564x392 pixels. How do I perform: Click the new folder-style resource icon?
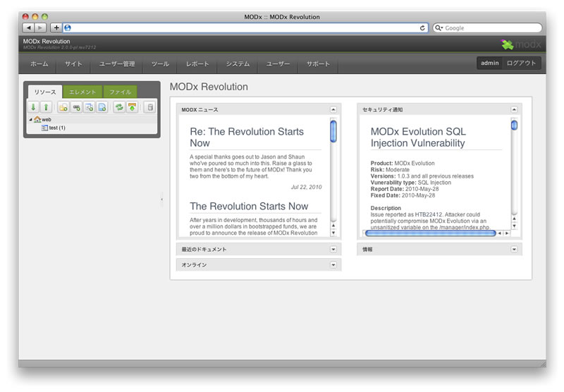pyautogui.click(x=63, y=107)
